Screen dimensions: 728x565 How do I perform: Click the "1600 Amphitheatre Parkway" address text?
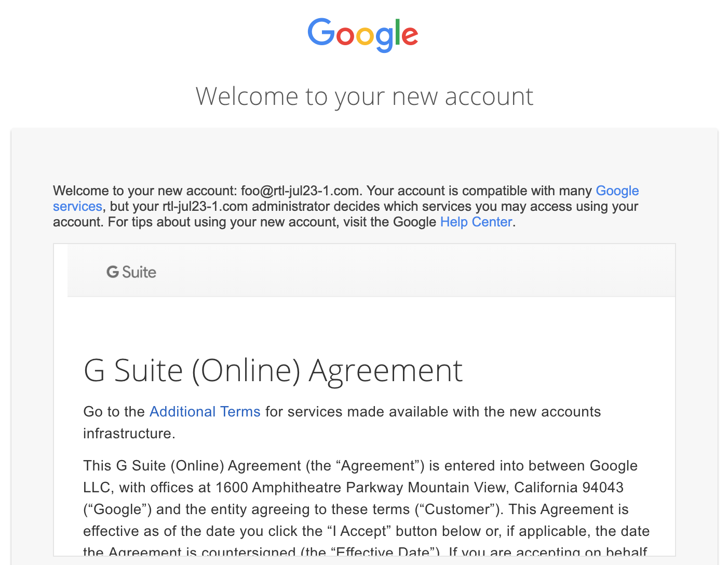click(x=309, y=488)
